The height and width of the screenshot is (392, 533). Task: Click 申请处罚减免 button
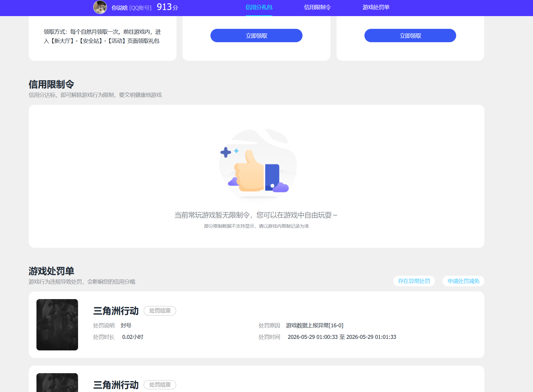(x=463, y=281)
